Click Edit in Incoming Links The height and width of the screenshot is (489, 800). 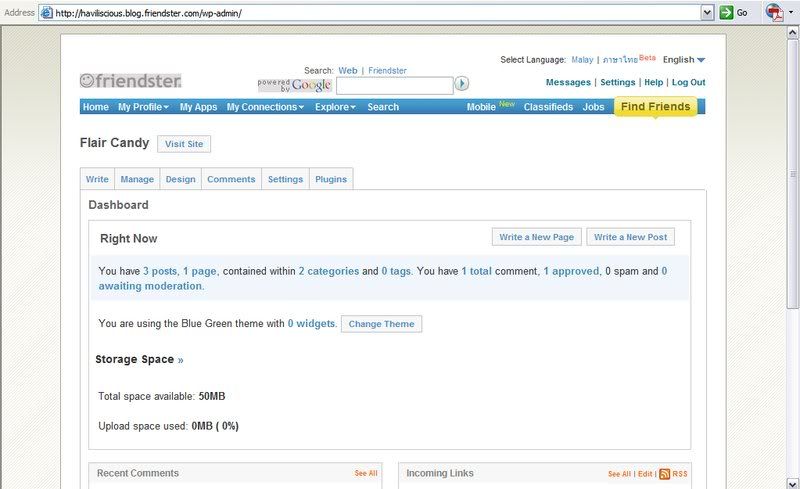[645, 474]
